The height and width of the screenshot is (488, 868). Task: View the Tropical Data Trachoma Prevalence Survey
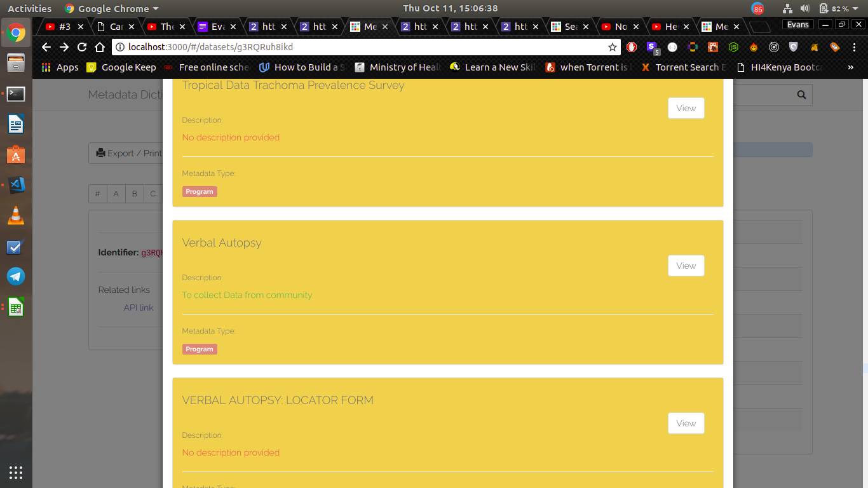point(686,108)
